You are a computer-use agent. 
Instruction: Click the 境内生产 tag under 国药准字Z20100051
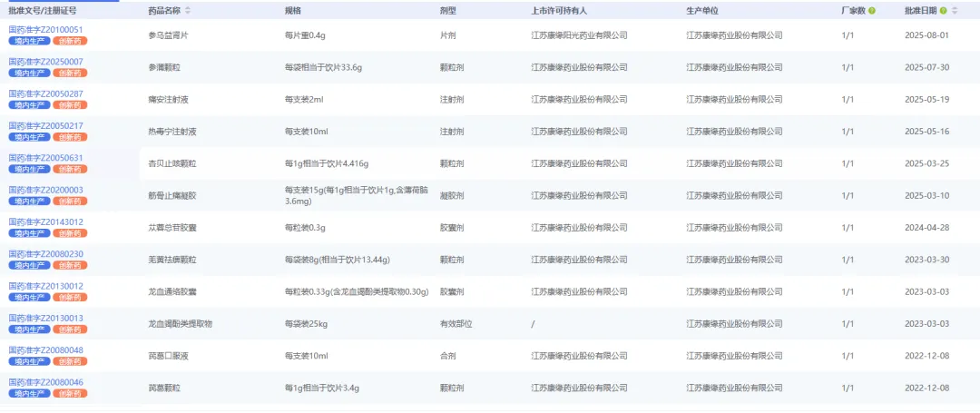coord(29,41)
